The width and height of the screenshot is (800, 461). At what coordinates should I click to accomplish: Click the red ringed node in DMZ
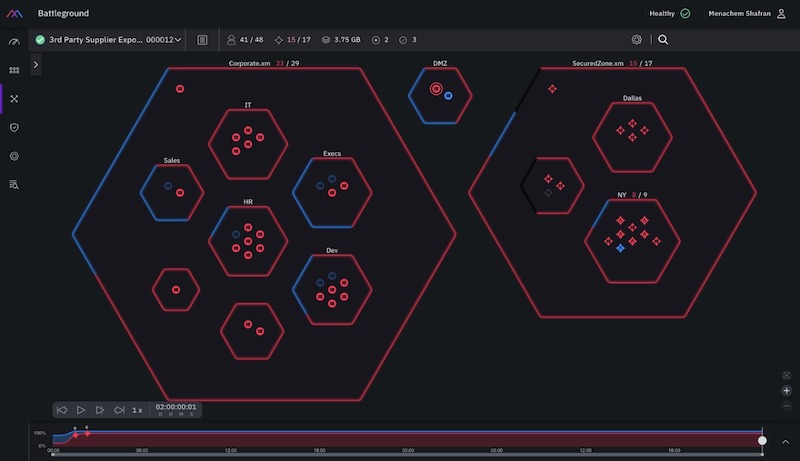(436, 89)
